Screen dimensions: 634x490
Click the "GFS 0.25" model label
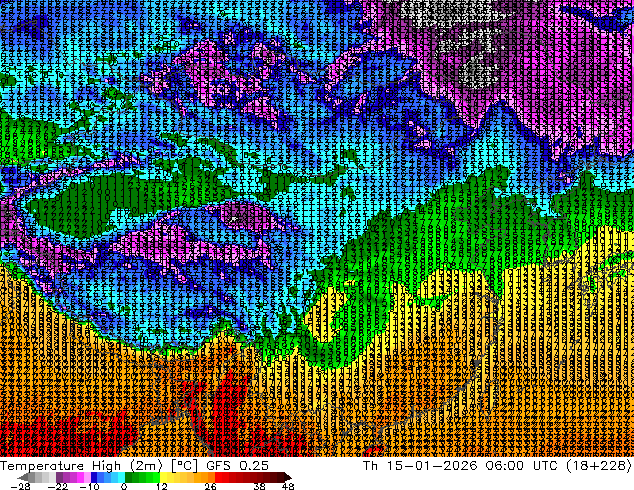click(x=237, y=466)
